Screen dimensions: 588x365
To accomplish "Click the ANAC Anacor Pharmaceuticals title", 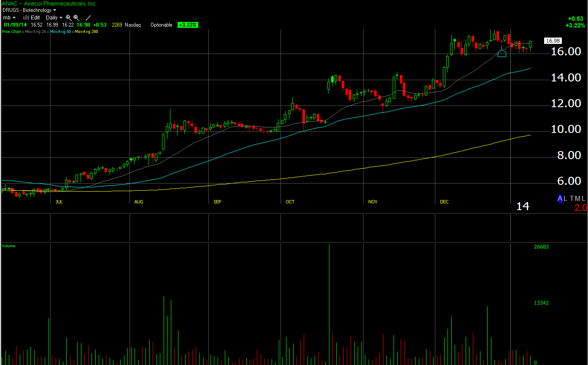I will (x=49, y=3).
